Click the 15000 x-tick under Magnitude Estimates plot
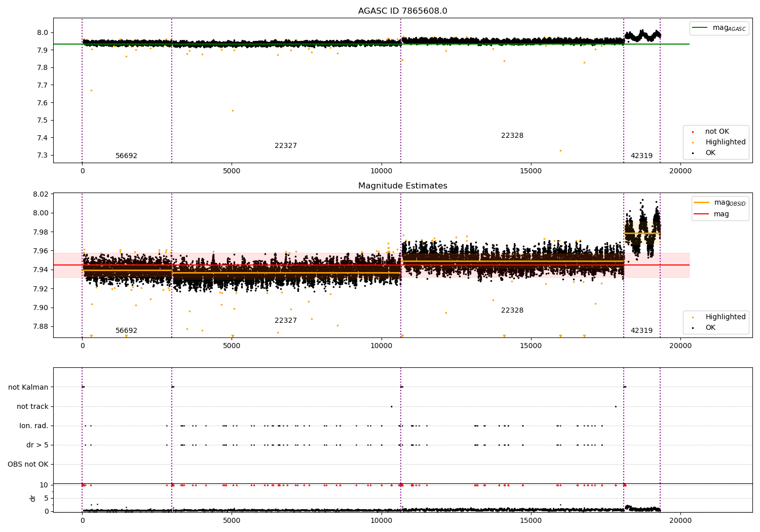Screen dimensions: 760x532 point(530,346)
